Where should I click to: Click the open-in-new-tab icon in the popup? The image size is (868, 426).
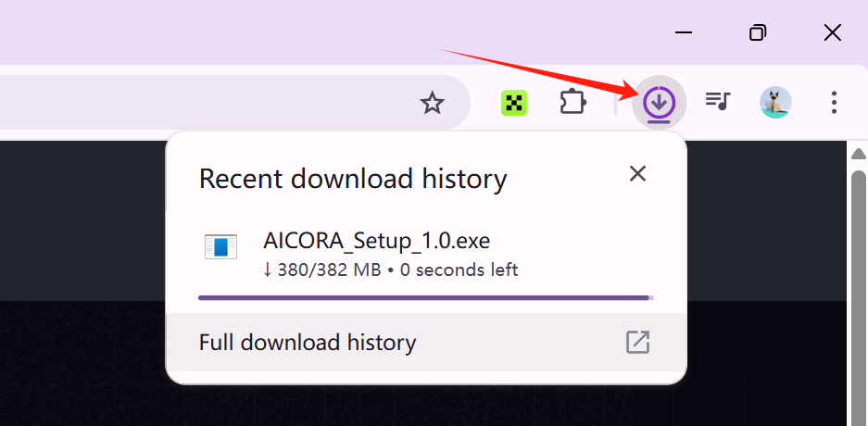pos(637,343)
